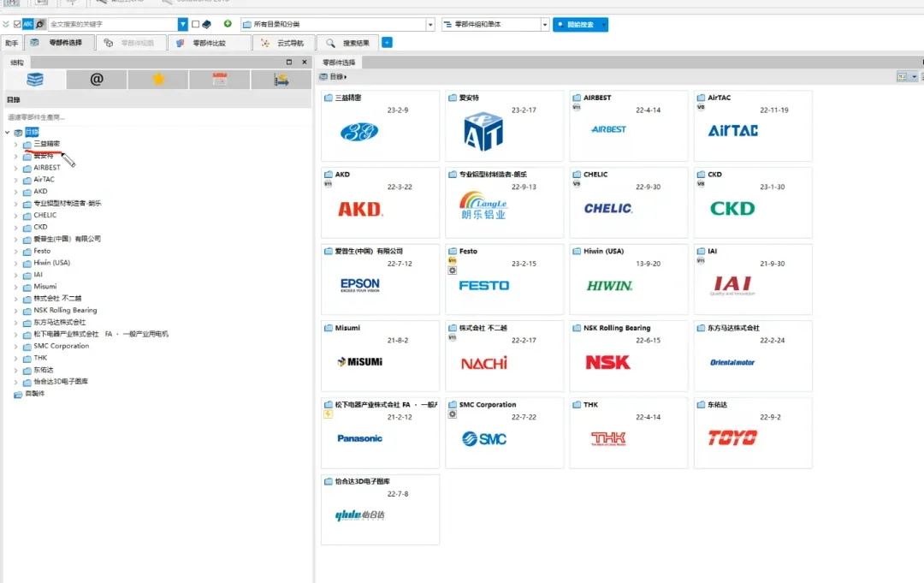Viewport: 924px width, 583px height.
Task: Maximize the structure panel square icon
Action: (x=289, y=62)
